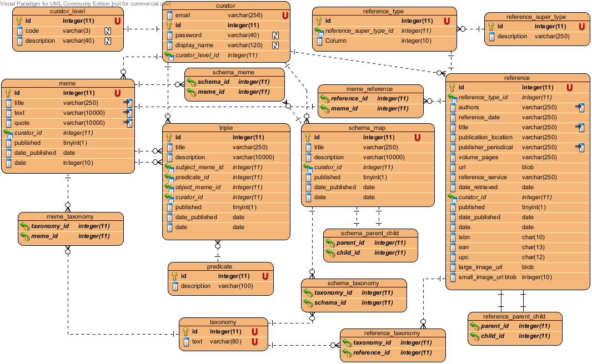Select the date_published row in schema_map

(334, 188)
